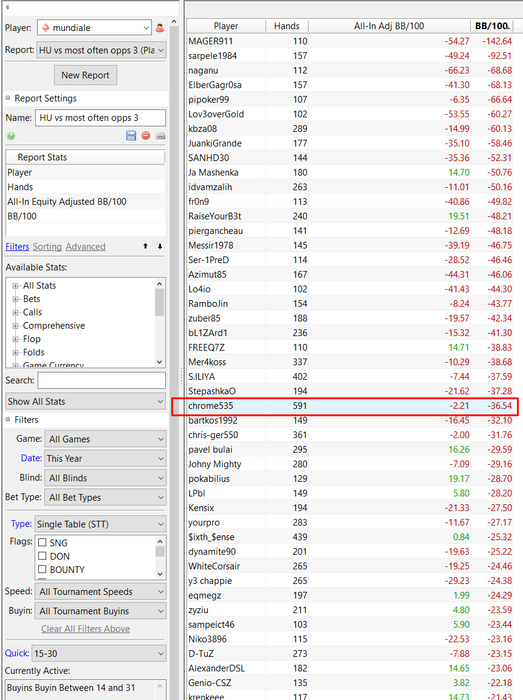The image size is (523, 700).
Task: Open the Quick filter dropdown 15-30
Action: 99,654
